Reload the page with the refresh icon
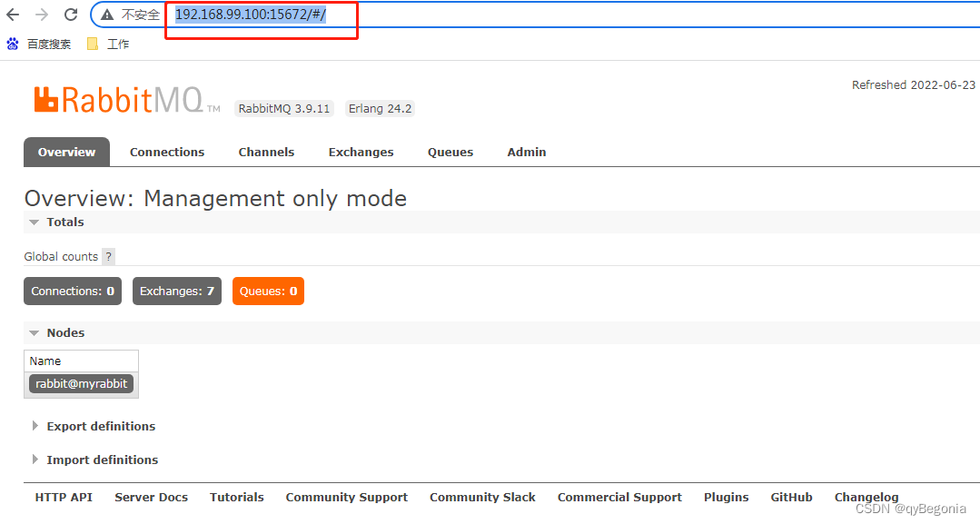This screenshot has width=980, height=524. pos(71,15)
